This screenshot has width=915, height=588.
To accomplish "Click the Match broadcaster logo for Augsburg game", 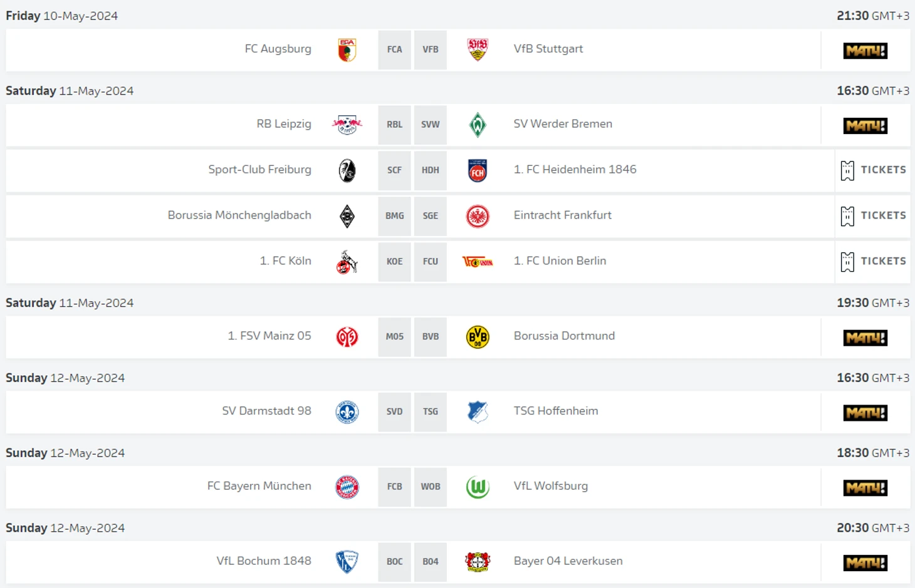I will (x=865, y=51).
